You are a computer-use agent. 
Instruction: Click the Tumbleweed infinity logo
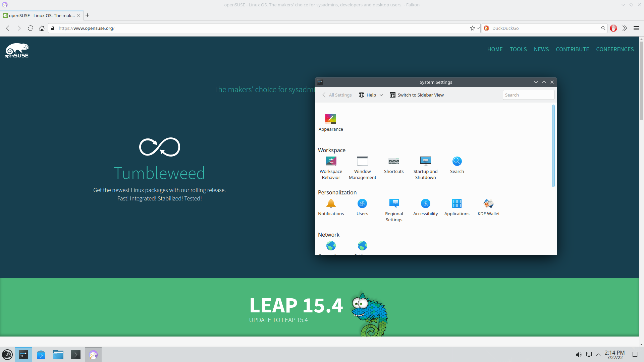click(160, 147)
